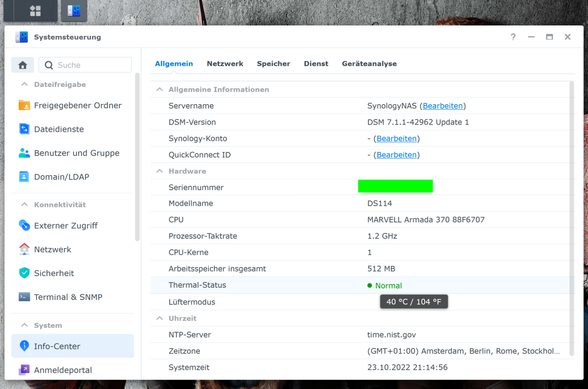Screen dimensions: 588x389
Task: Click the DSM-Version value text
Action: click(x=418, y=122)
